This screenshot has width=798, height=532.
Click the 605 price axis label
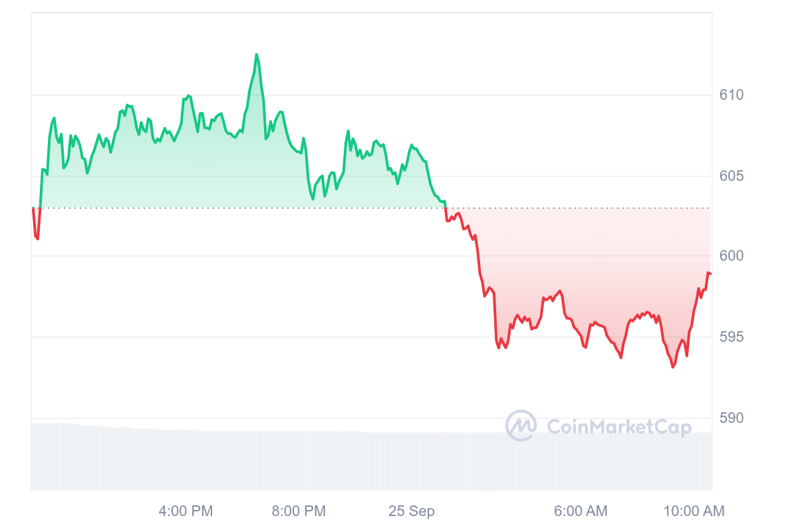coord(731,176)
